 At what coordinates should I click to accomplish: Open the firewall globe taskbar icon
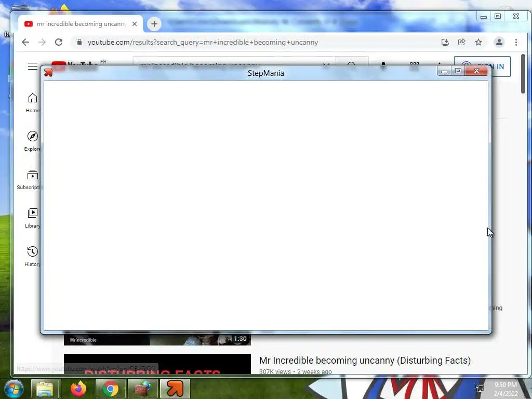tap(143, 389)
